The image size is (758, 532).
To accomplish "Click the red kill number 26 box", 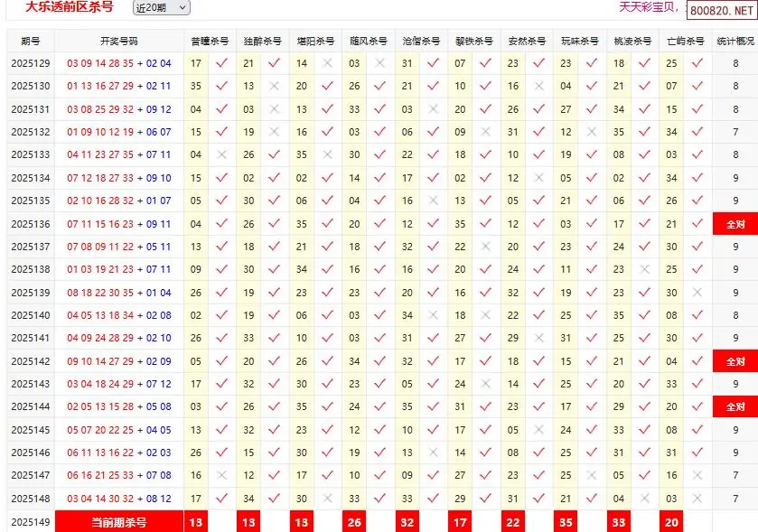I will tap(354, 522).
